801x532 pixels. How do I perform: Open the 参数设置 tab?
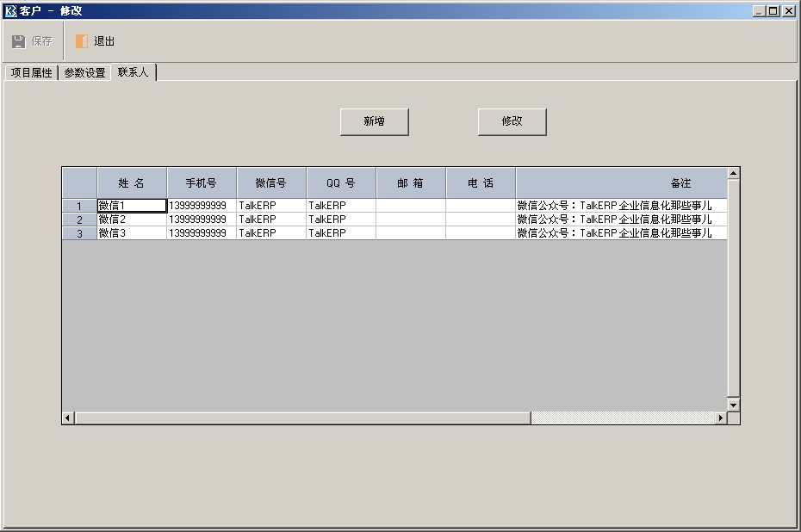point(84,73)
